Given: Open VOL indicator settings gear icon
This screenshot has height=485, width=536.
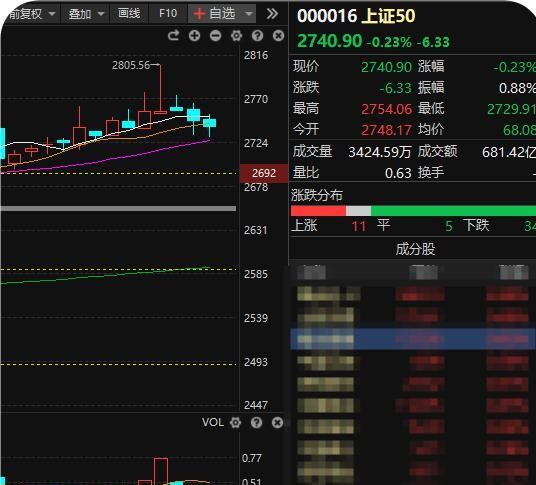Looking at the screenshot, I should pyautogui.click(x=236, y=423).
